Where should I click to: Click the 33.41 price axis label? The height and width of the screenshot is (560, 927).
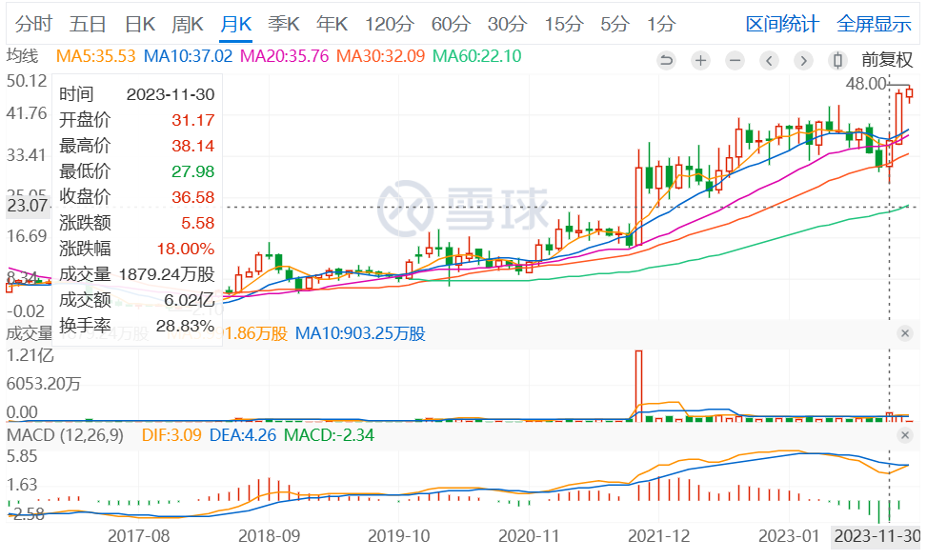click(x=27, y=155)
